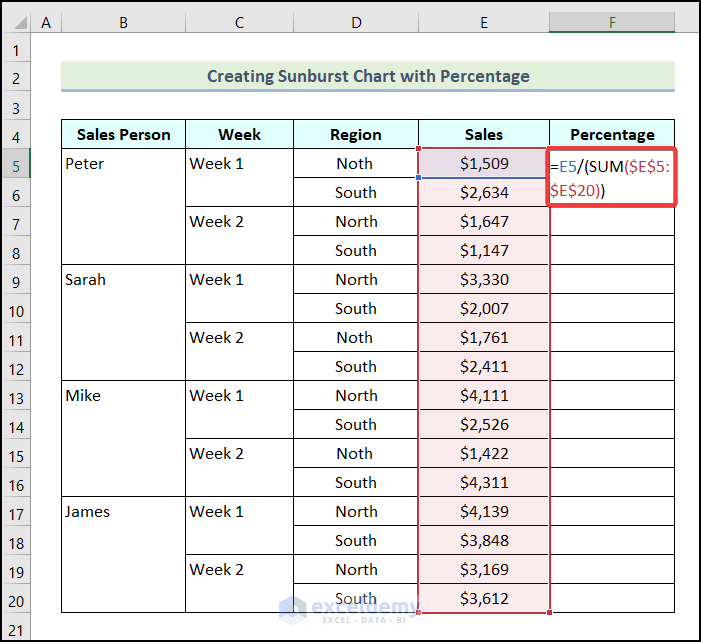
Task: Click the "Creating Sunburst Chart with Percentage" title
Action: click(368, 76)
